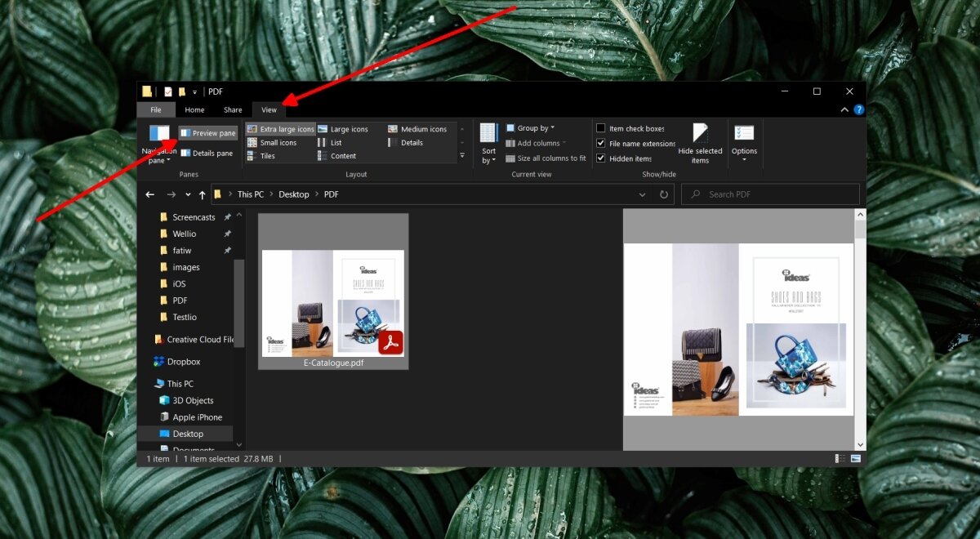The image size is (980, 539).
Task: Select Extra large icons layout
Action: (x=280, y=129)
